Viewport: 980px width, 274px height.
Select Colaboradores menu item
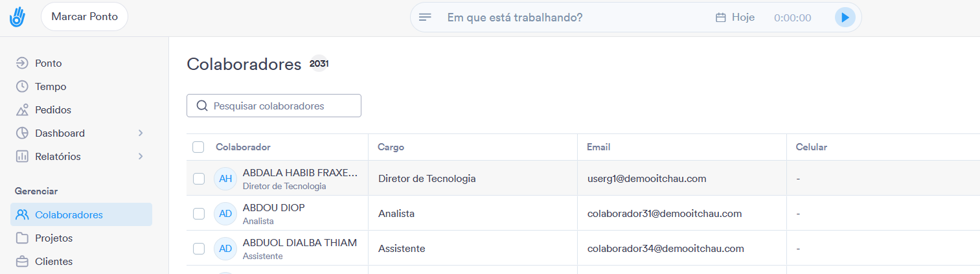point(69,215)
